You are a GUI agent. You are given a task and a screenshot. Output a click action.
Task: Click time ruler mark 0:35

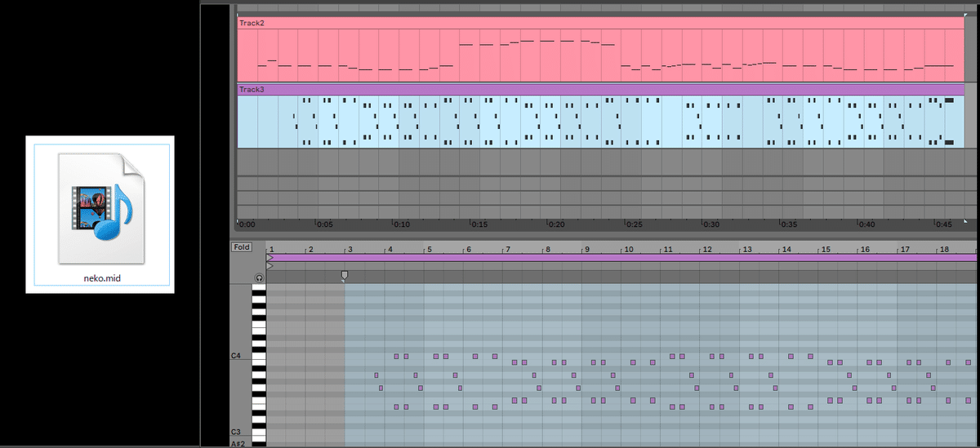pos(790,224)
